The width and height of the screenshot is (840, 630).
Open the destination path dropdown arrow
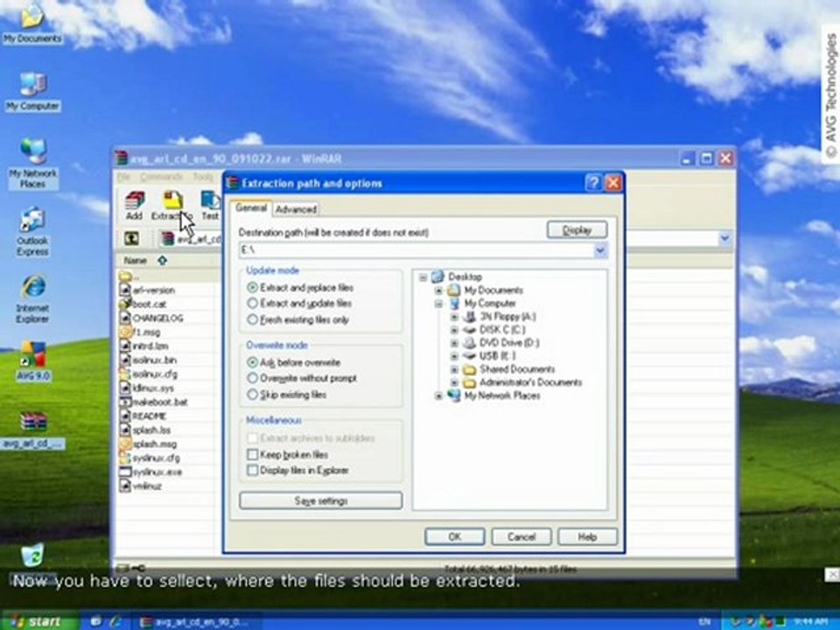click(x=600, y=250)
